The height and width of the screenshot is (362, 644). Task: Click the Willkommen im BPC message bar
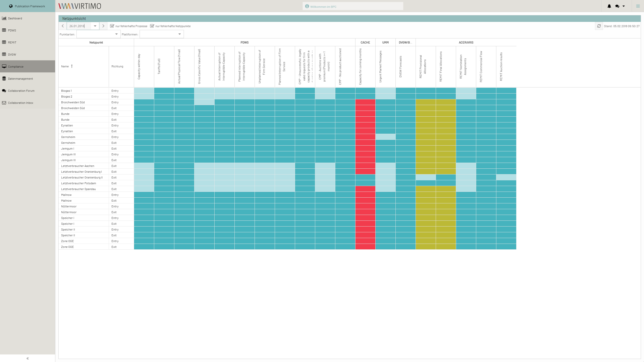(353, 6)
